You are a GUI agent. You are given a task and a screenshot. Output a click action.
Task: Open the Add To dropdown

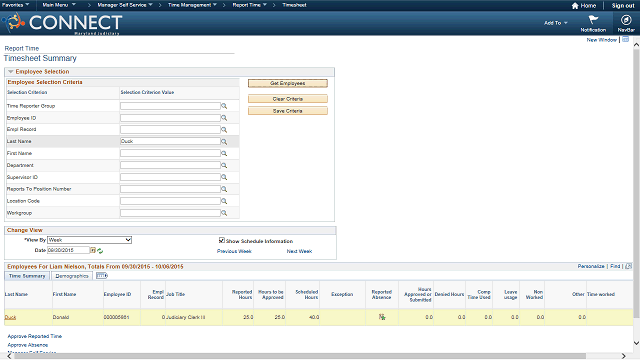coord(556,23)
